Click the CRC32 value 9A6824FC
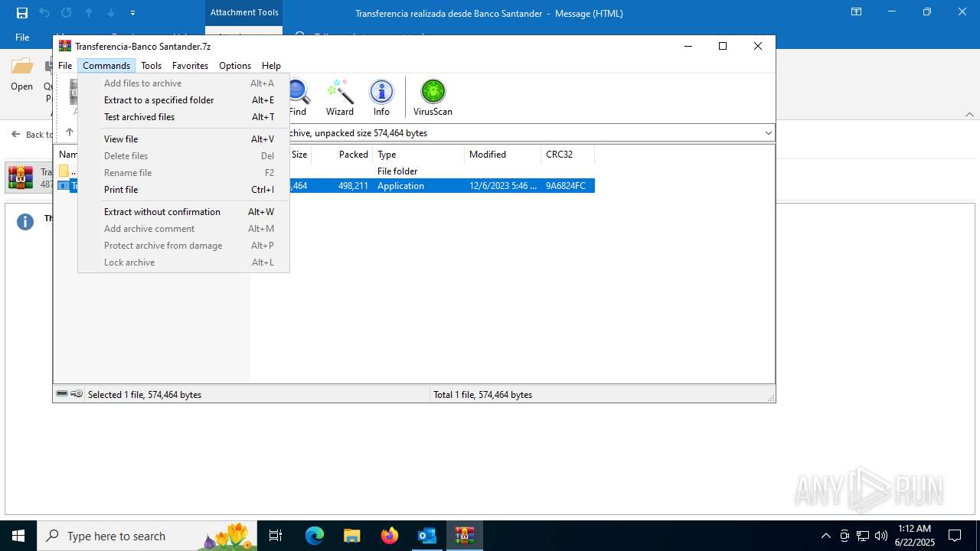980x551 pixels. [565, 186]
